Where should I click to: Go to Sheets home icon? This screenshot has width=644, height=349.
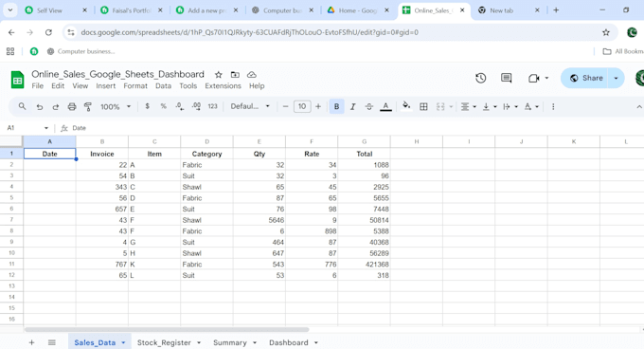pyautogui.click(x=17, y=80)
